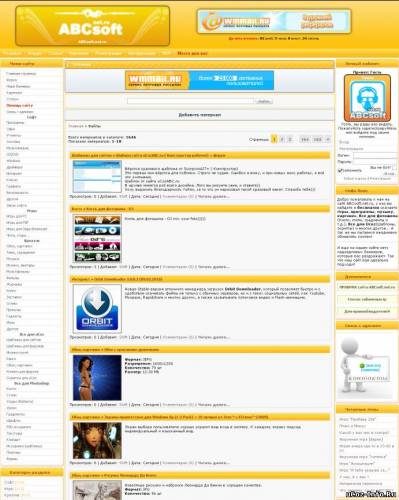Click the Photoshop icons set thumbnail
Screen dimensions: 399x500
tap(97, 238)
